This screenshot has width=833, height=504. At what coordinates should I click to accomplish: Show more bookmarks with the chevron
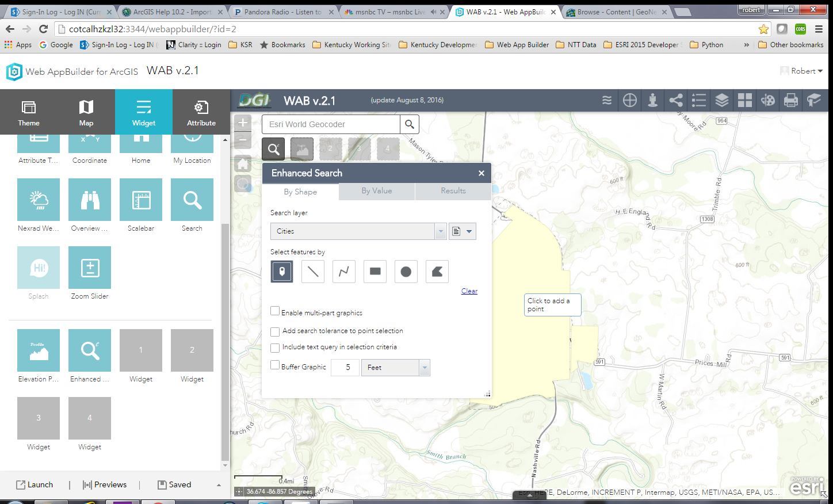[746, 45]
